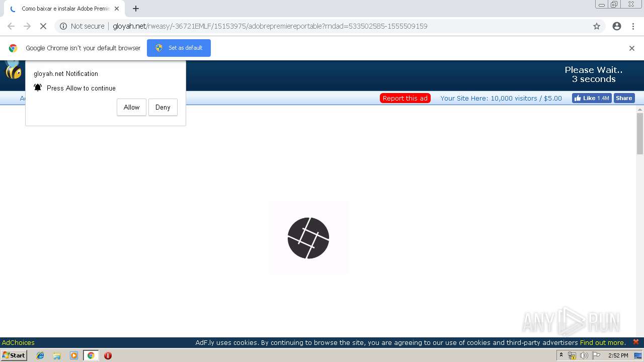Bookmark this page with the star icon

(x=597, y=26)
